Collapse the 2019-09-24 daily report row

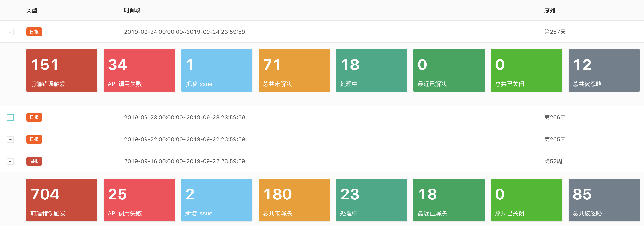coord(10,32)
